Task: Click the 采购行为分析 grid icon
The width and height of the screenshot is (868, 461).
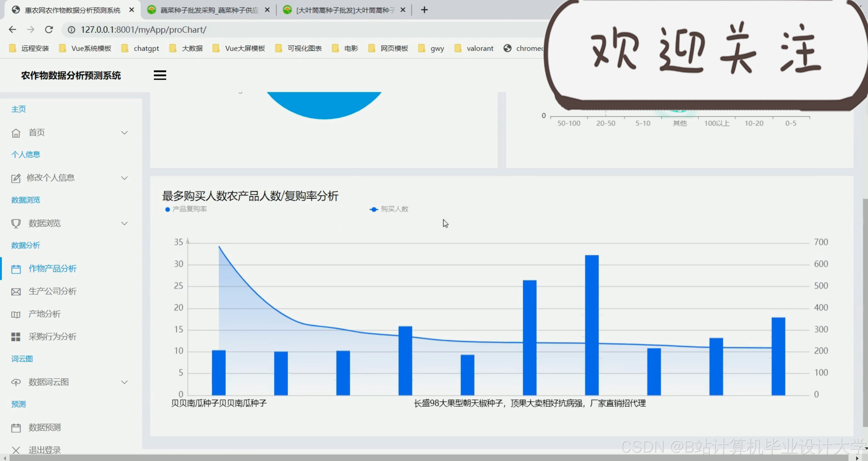Action: [16, 337]
